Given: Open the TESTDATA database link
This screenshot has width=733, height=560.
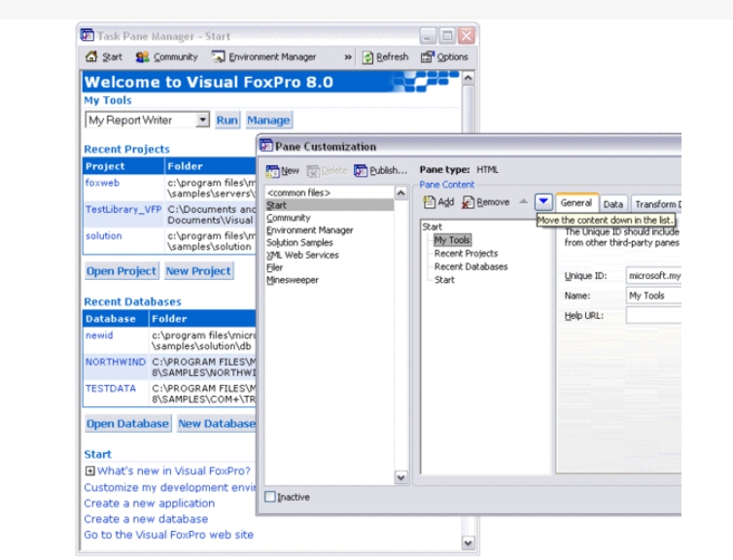Looking at the screenshot, I should pos(110,389).
